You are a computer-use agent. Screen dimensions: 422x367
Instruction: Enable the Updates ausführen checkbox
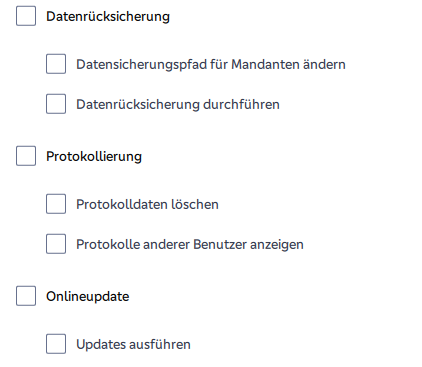(56, 344)
